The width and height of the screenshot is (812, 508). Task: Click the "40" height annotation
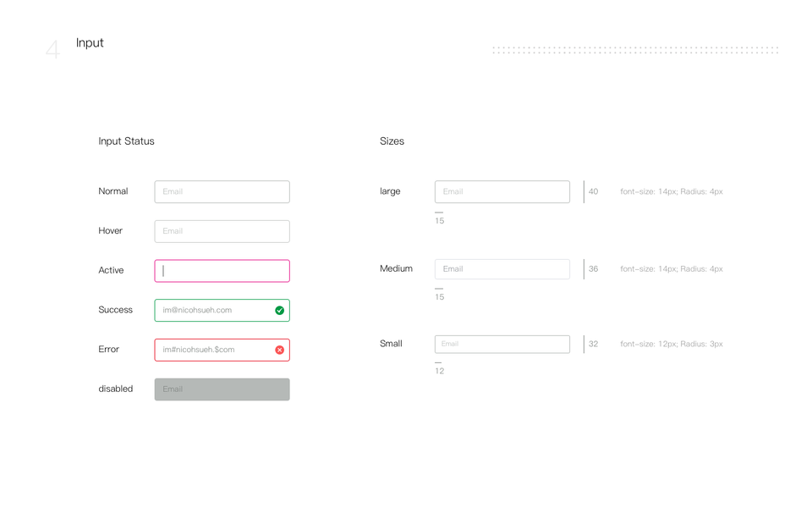click(x=593, y=192)
